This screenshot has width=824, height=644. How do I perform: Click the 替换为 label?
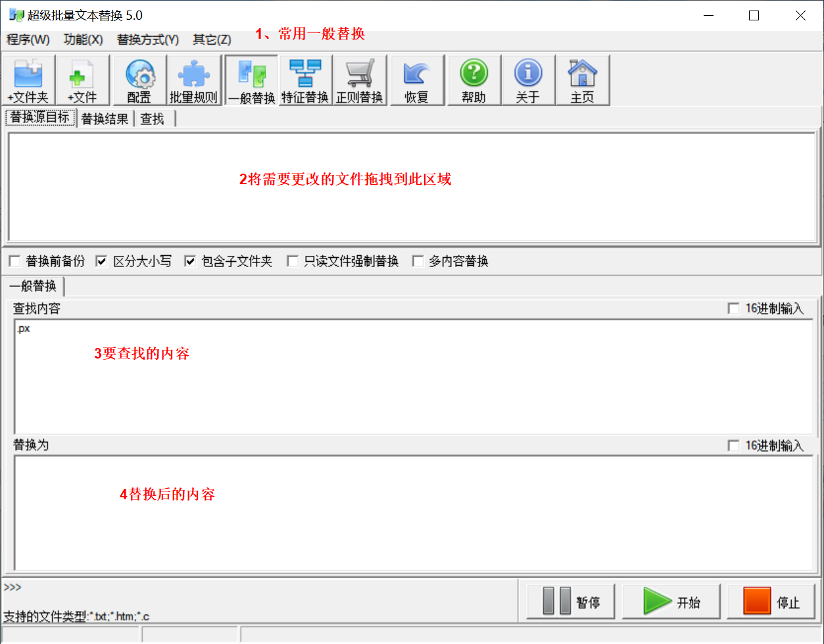(x=31, y=445)
